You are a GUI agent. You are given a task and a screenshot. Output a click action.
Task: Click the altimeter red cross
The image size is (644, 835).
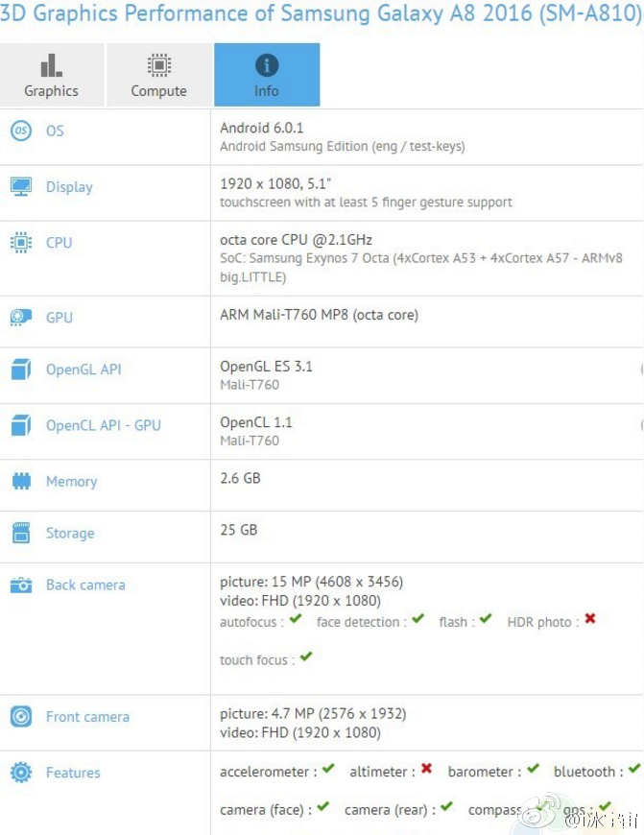(426, 769)
